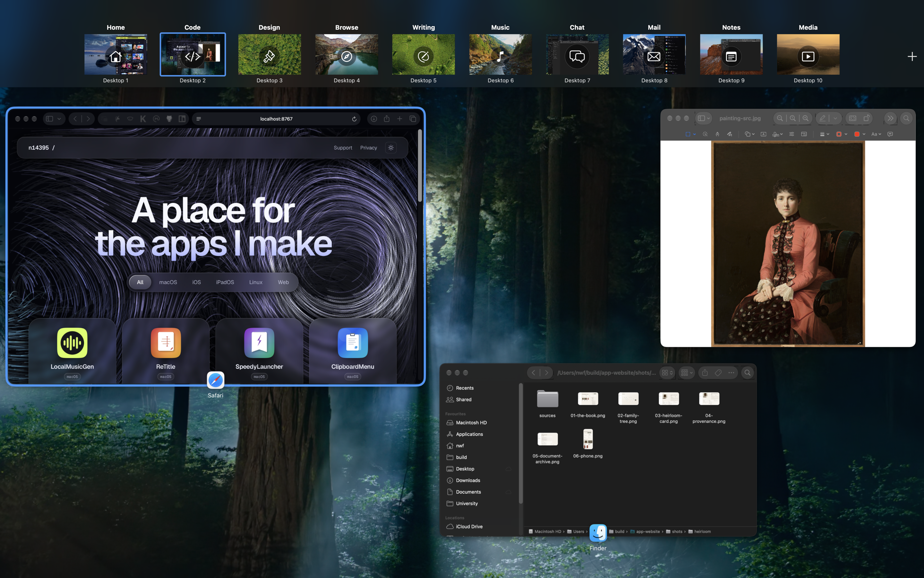Show Safari downloads
Viewport: 924px width, 578px height.
coord(374,119)
